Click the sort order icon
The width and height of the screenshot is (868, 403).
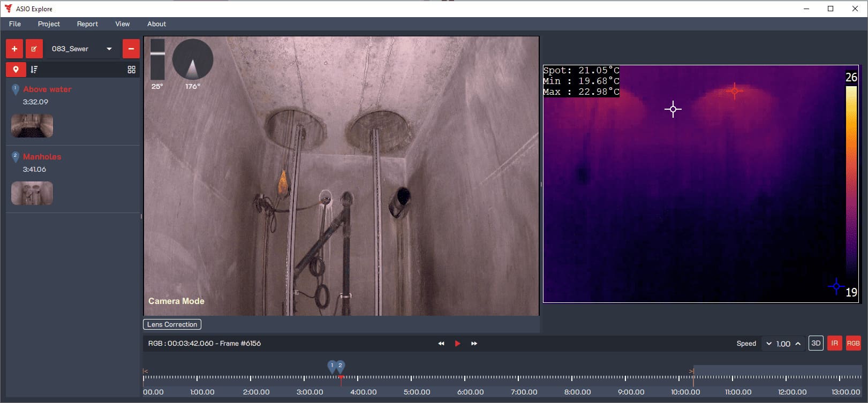[34, 70]
